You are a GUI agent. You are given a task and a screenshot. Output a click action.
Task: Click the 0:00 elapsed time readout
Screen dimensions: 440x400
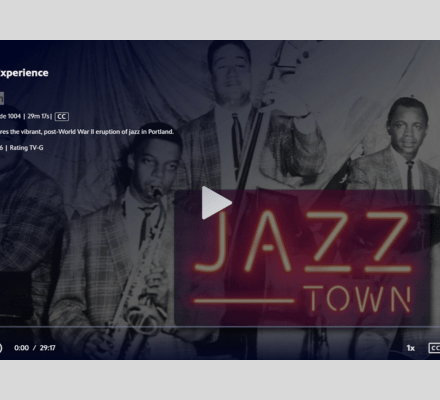tap(22, 348)
